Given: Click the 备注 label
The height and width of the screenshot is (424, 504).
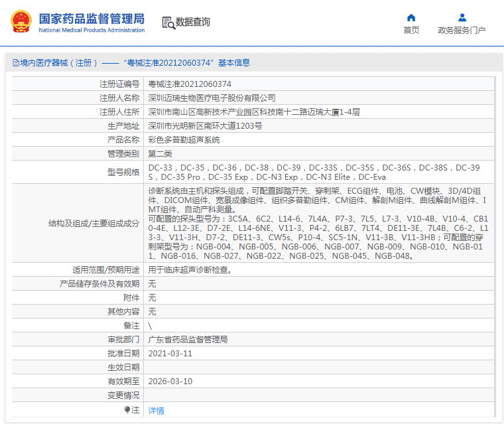Looking at the screenshot, I should click(x=131, y=326).
